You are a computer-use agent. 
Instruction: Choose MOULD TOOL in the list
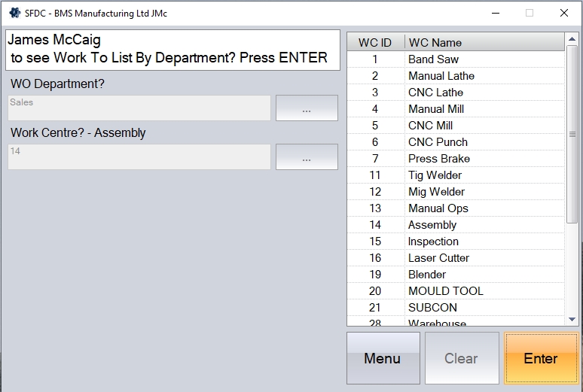(x=445, y=291)
